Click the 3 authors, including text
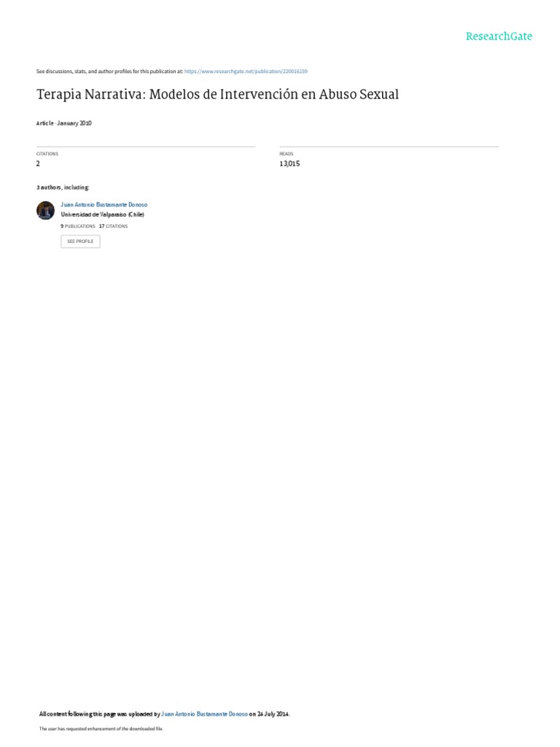 click(x=63, y=187)
